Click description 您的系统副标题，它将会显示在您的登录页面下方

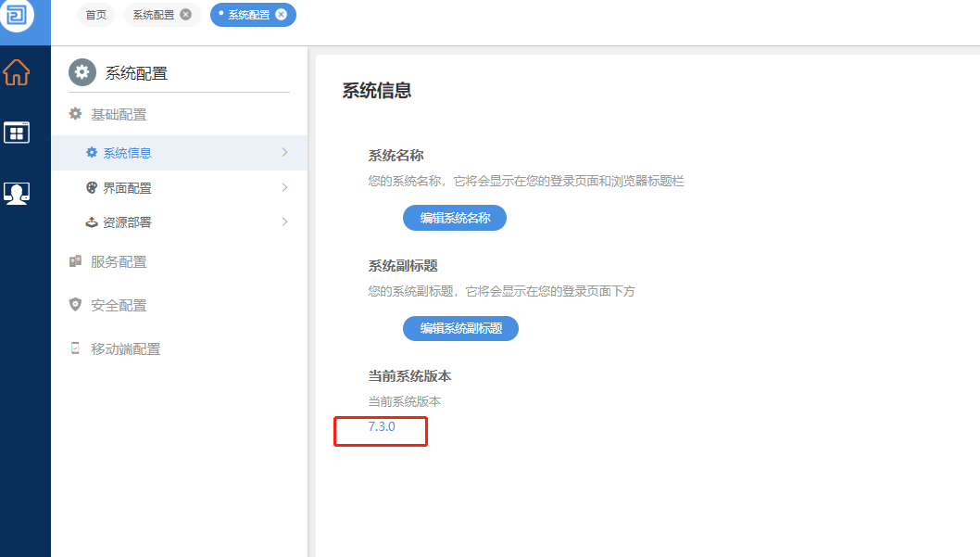501,291
